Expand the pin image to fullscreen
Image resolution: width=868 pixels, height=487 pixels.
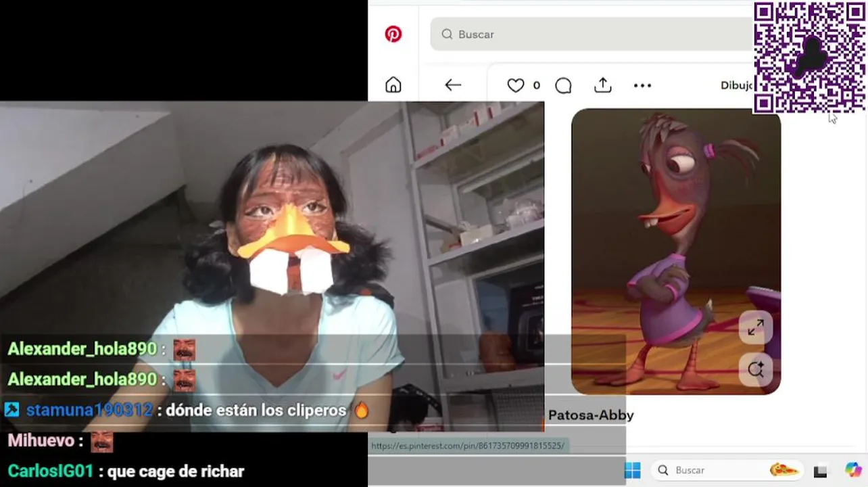(755, 328)
